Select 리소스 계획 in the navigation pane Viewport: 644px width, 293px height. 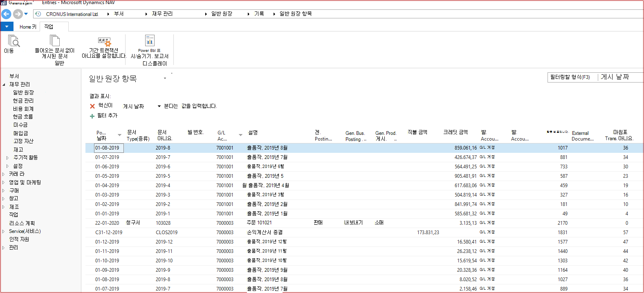pyautogui.click(x=22, y=223)
